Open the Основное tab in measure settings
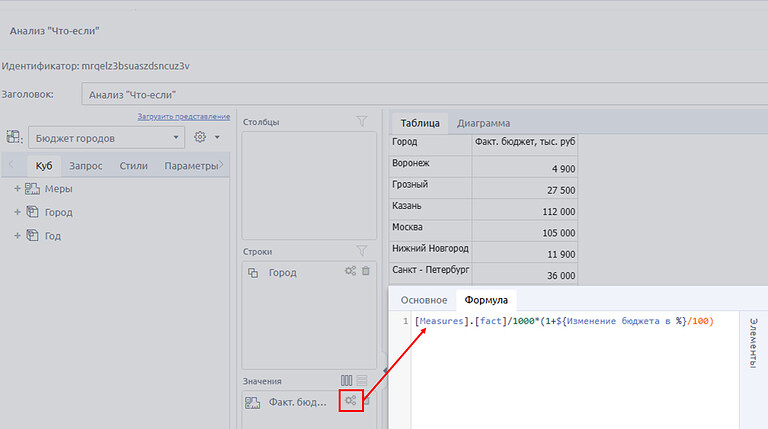The height and width of the screenshot is (429, 768). 424,300
